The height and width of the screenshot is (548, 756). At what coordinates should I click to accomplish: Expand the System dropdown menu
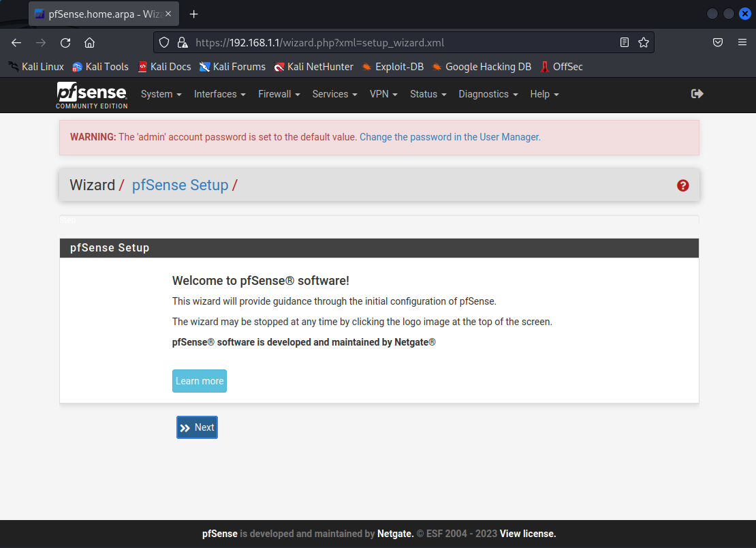pos(161,94)
